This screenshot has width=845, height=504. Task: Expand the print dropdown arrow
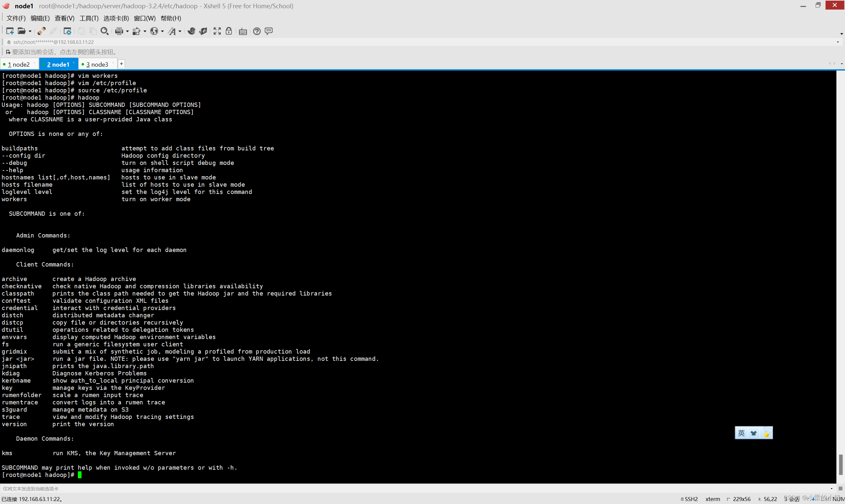click(127, 32)
